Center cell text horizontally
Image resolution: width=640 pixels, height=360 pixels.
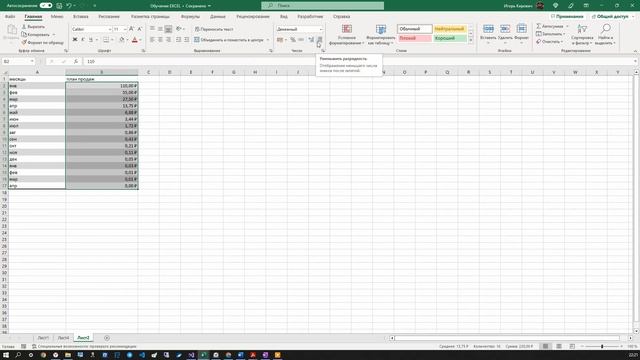160,40
